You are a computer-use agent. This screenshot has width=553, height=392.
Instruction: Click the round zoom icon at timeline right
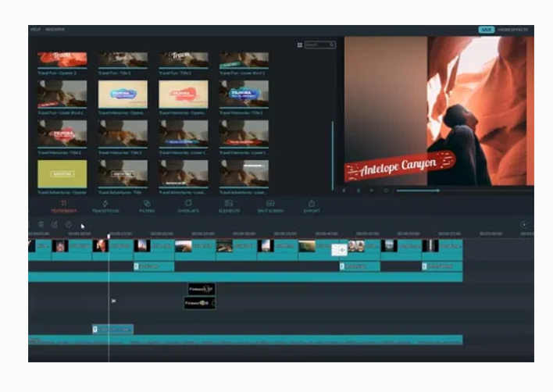click(x=524, y=225)
